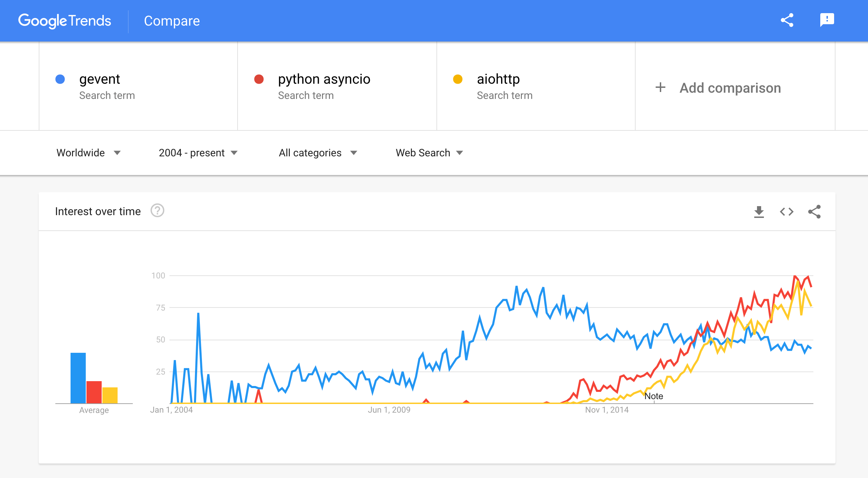This screenshot has width=868, height=478.
Task: Open the All categories dropdown
Action: tap(318, 153)
